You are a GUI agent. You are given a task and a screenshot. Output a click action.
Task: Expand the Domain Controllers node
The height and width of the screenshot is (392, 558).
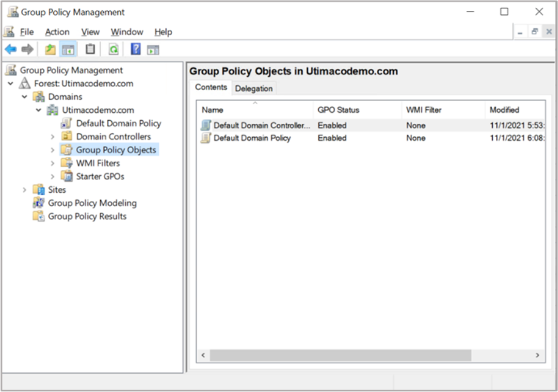point(53,137)
